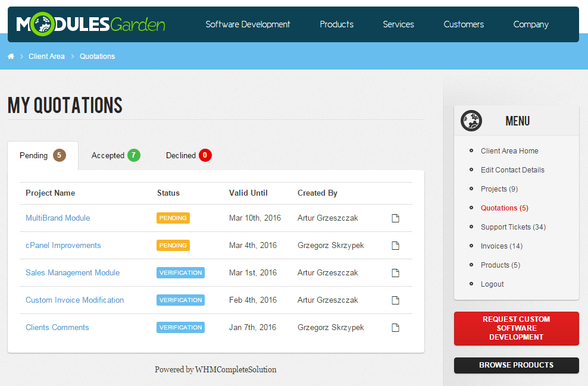Click the Accepted count badge 7
588x386 pixels.
(x=134, y=155)
